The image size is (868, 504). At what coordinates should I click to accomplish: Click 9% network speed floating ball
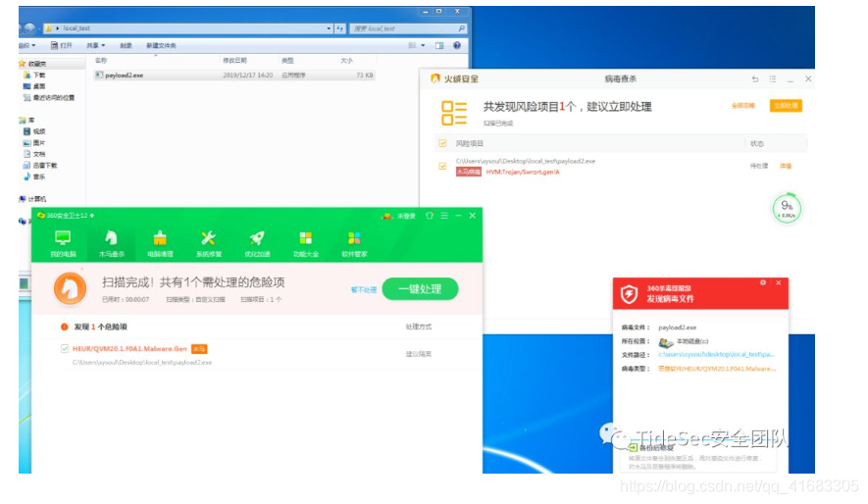coord(787,209)
